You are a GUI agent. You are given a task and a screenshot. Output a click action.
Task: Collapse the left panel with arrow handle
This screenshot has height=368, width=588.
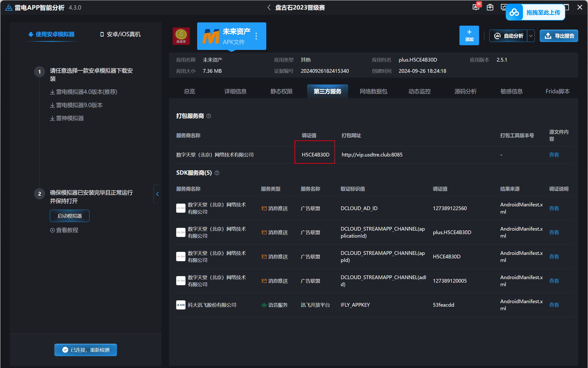(157, 194)
